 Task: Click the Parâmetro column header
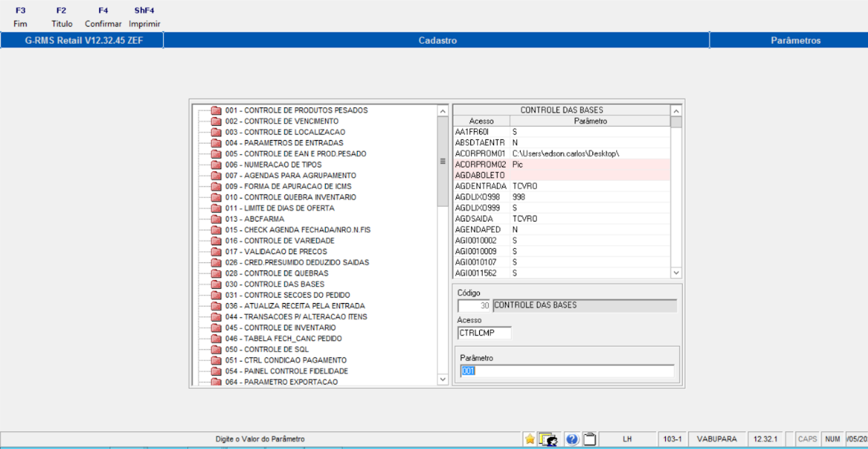[x=590, y=121]
